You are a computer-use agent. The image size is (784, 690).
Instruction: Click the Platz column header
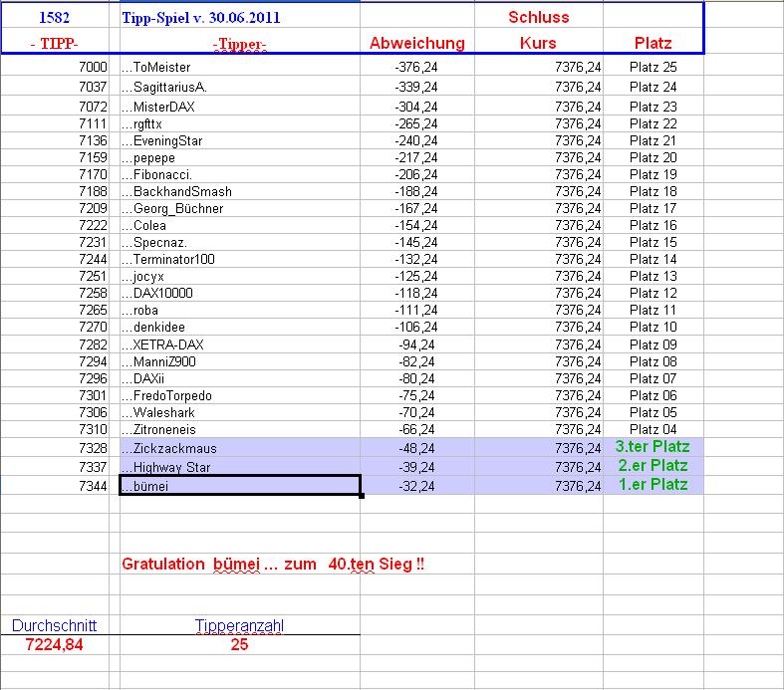click(x=653, y=43)
